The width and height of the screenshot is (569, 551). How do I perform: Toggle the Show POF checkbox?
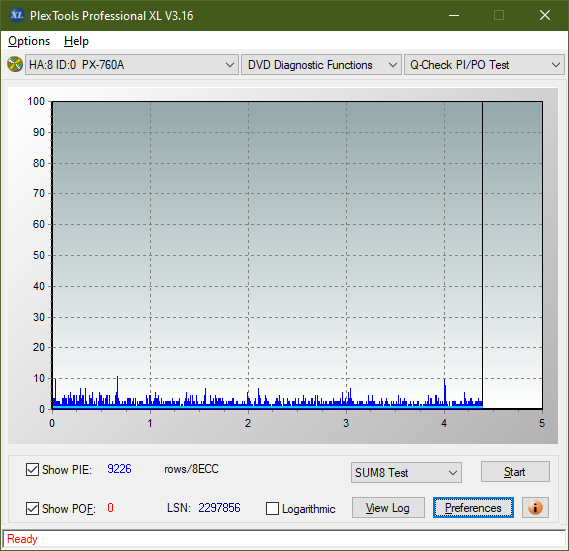32,508
